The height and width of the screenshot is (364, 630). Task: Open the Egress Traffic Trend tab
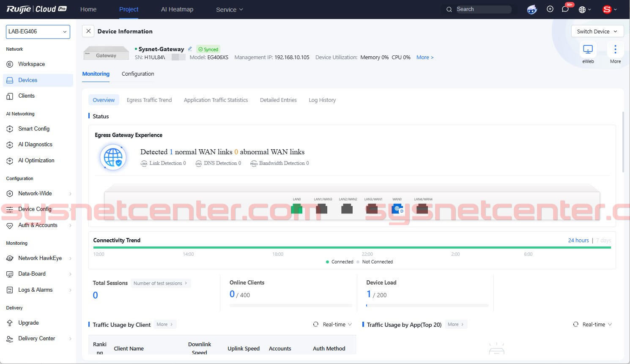[149, 100]
